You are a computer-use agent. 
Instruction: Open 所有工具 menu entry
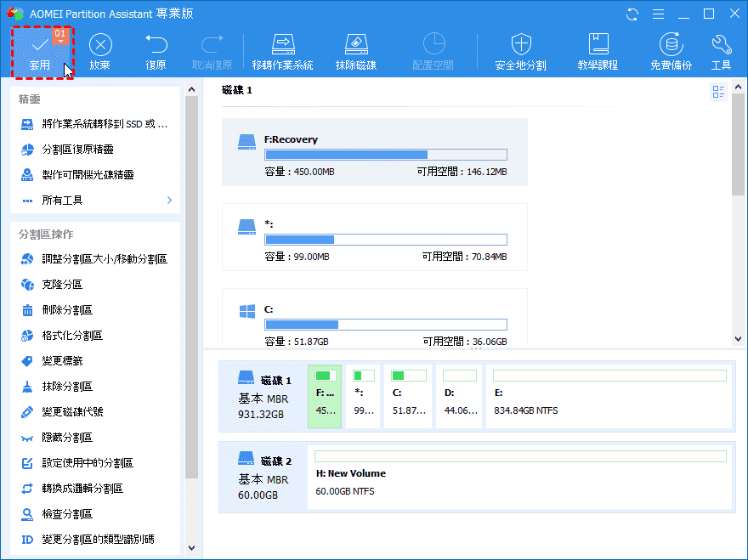[x=94, y=200]
